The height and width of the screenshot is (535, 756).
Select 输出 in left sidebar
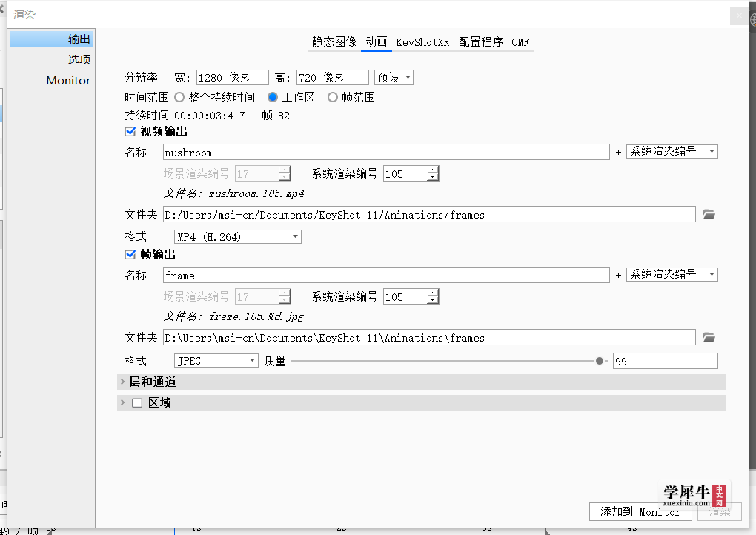(51, 39)
